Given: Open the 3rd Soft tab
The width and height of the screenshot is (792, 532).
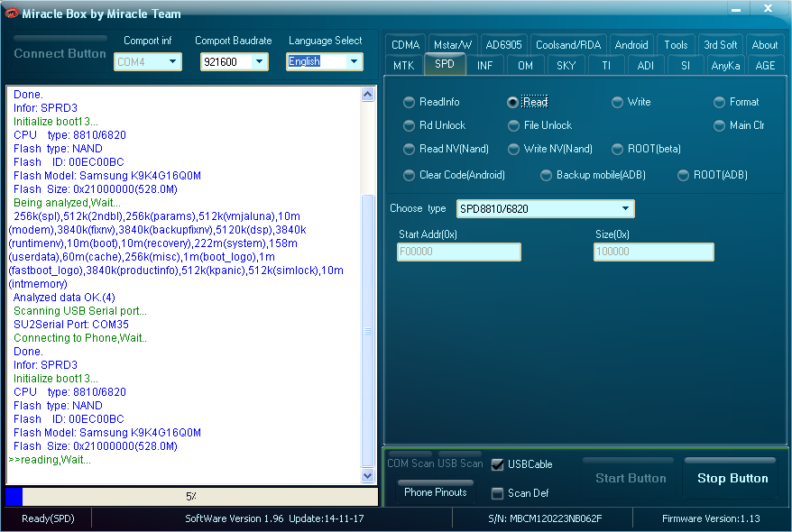Looking at the screenshot, I should (720, 45).
